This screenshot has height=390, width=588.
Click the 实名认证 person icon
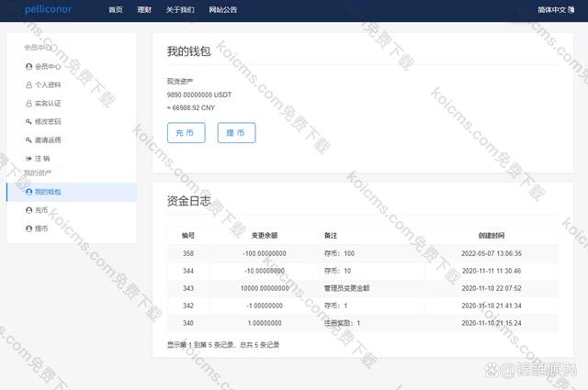coord(28,104)
